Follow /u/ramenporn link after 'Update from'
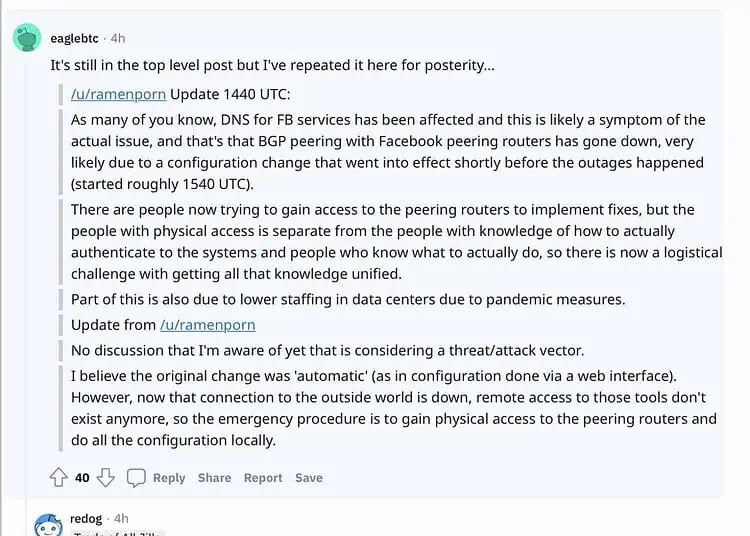The width and height of the screenshot is (750, 536). tap(207, 325)
